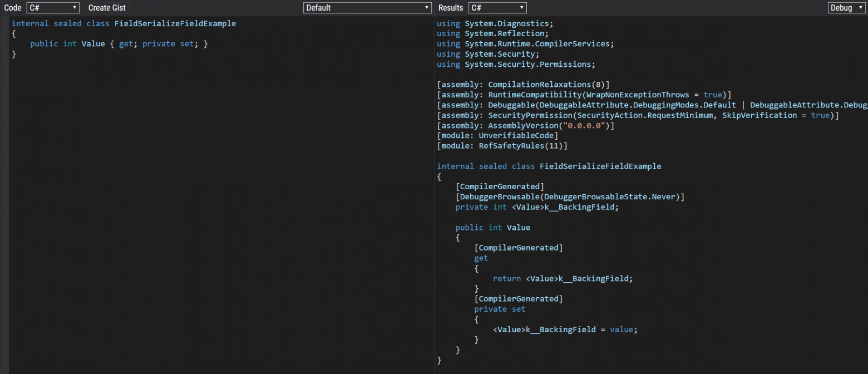868x374 pixels.
Task: Click the Code label in top bar
Action: 13,8
